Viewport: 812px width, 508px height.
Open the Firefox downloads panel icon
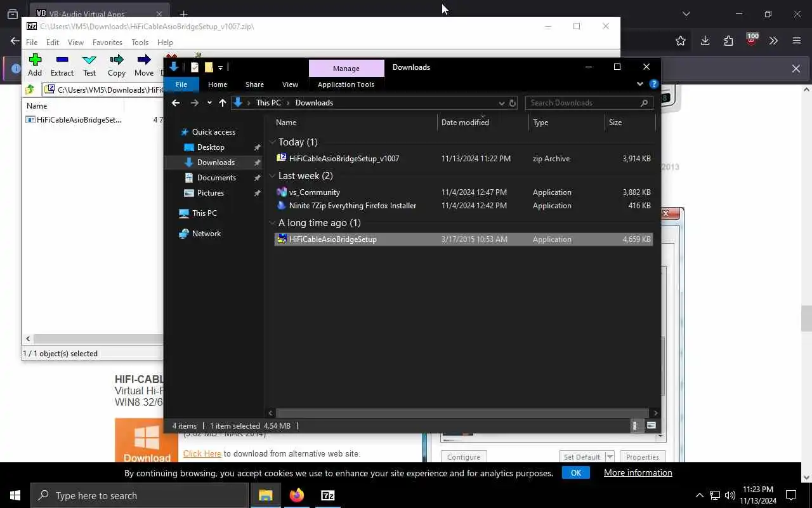(705, 41)
